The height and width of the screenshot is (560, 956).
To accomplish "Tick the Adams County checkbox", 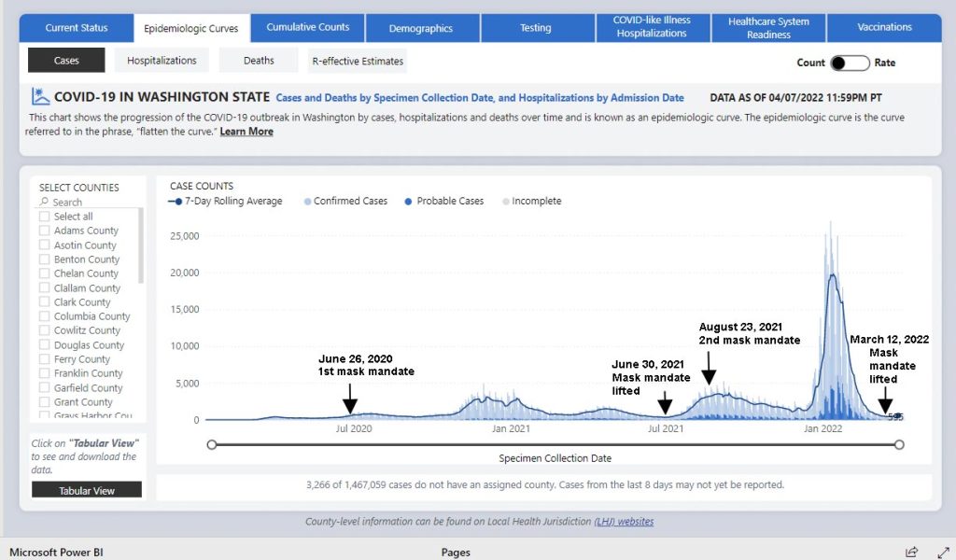I will (x=45, y=231).
